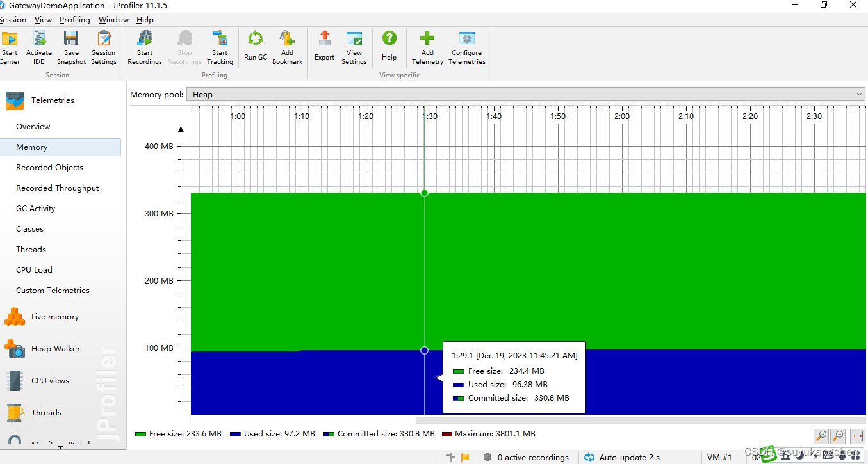Click the used-size marker on the cursor line
This screenshot has width=868, height=464.
(424, 350)
